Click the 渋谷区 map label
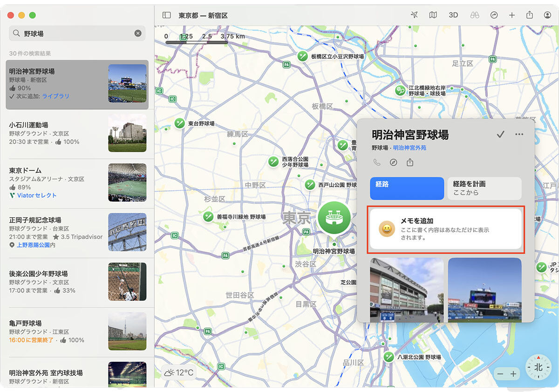Screen dimensions: 559x392 click(x=306, y=264)
